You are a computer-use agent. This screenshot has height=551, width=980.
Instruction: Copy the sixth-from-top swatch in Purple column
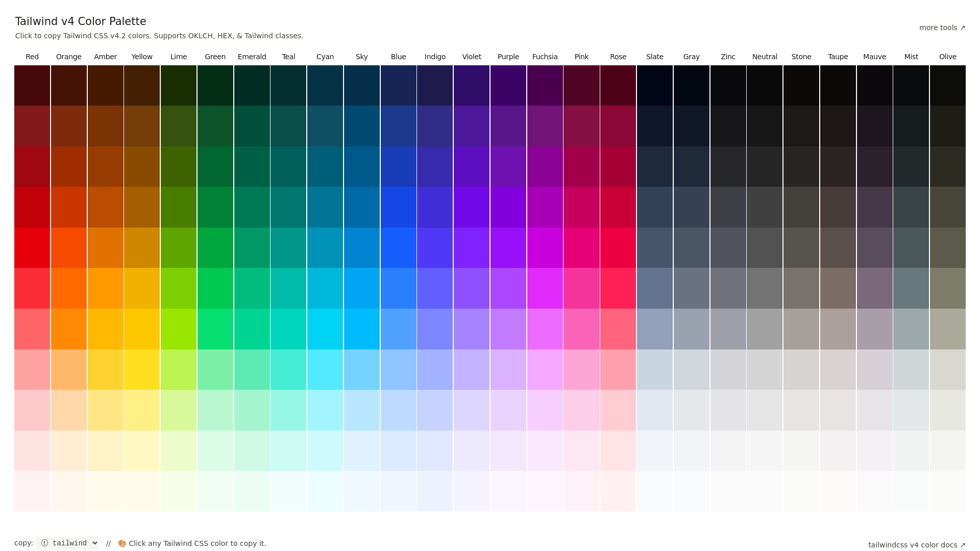coord(508,288)
